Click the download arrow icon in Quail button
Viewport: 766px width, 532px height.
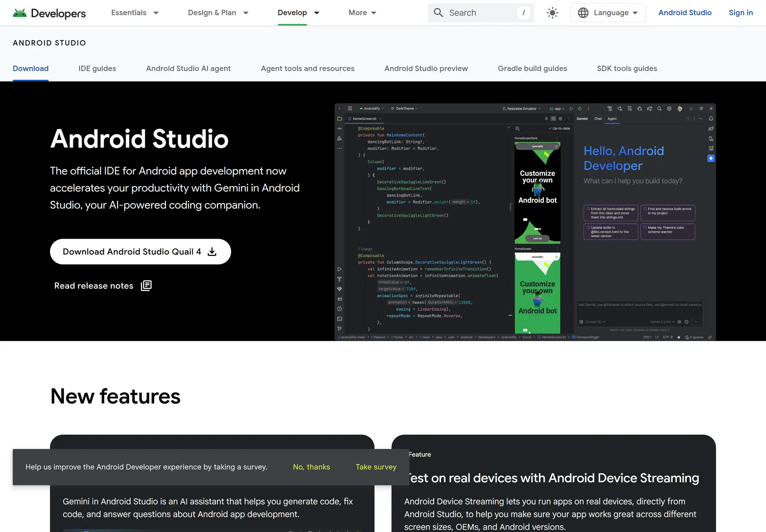point(212,251)
